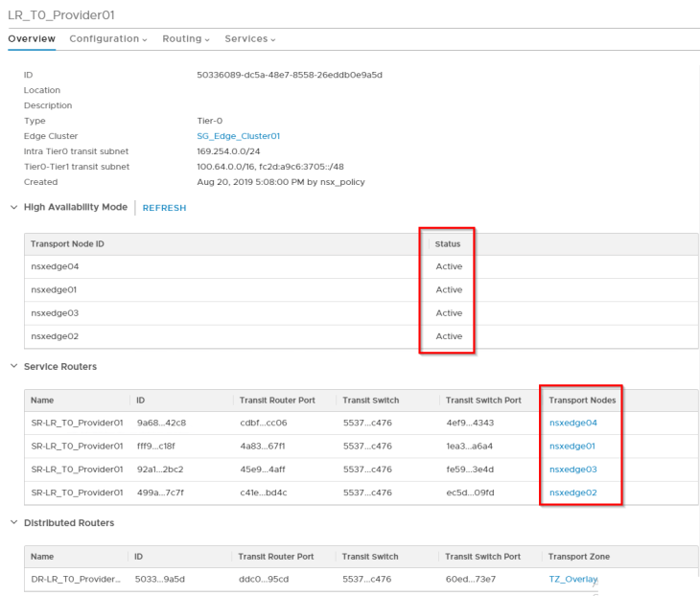Image resolution: width=700 pixels, height=596 pixels.
Task: Switch to the Overview tab
Action: 31,38
